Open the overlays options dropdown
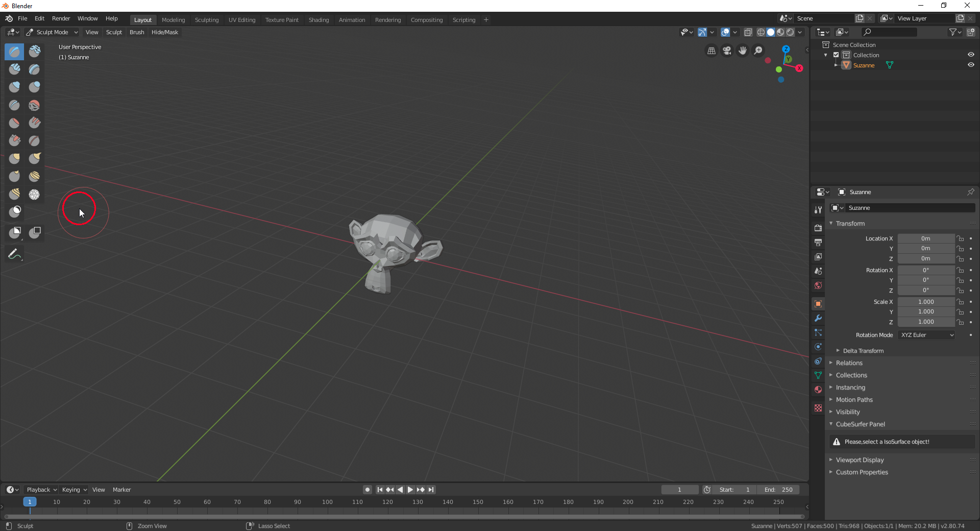Screen dimensions: 980x531 [x=735, y=32]
